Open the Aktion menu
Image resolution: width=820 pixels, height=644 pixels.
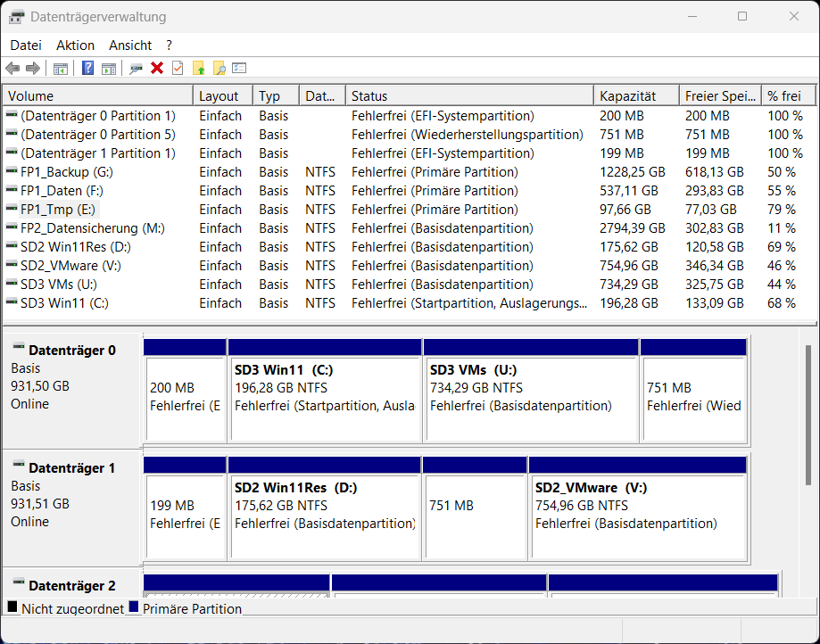pos(75,45)
